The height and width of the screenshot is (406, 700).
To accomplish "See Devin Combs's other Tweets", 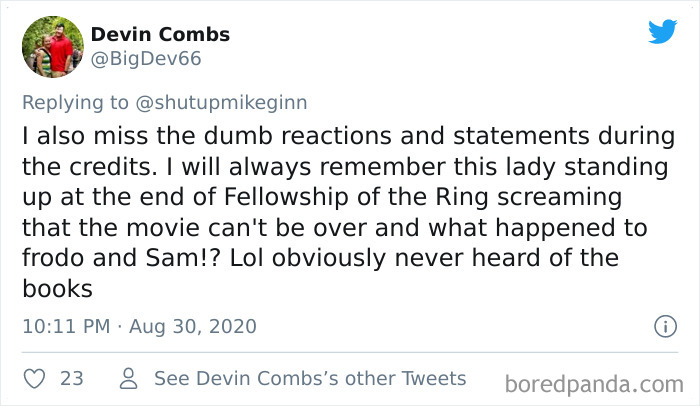I will [310, 379].
